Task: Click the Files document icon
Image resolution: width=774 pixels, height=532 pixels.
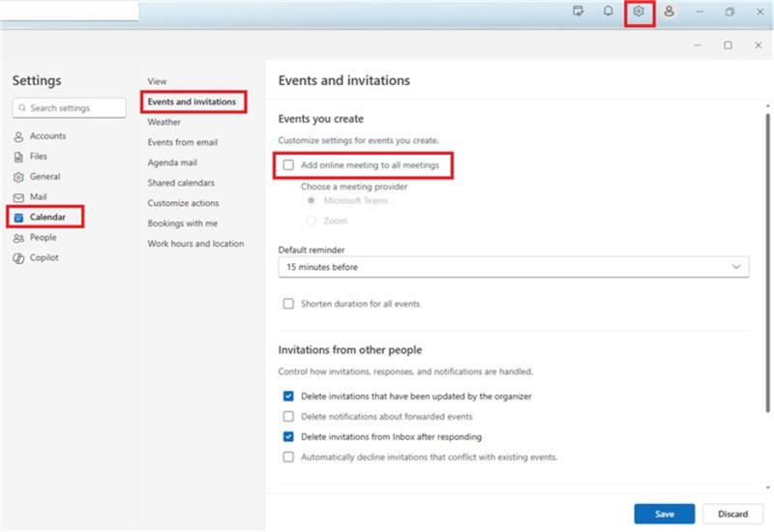Action: [18, 157]
